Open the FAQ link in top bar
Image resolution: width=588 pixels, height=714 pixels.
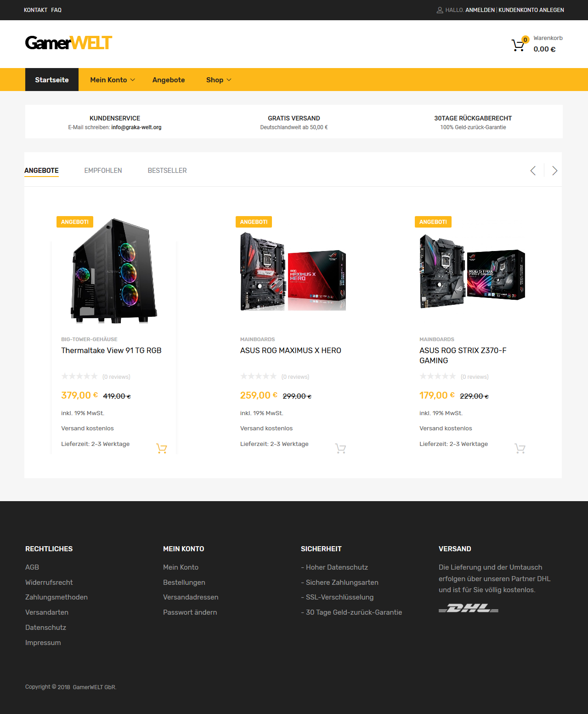[x=56, y=10]
